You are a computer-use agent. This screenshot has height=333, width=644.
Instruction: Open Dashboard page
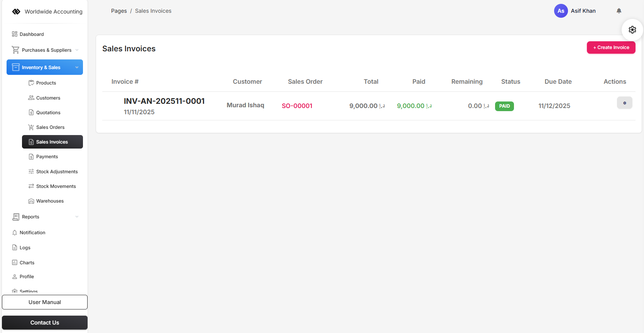(x=32, y=34)
